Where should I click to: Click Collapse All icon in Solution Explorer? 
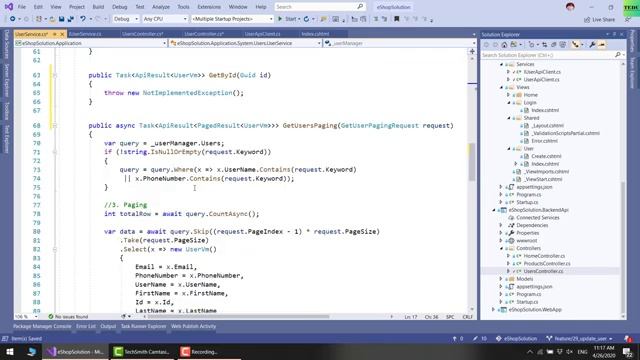click(x=553, y=45)
